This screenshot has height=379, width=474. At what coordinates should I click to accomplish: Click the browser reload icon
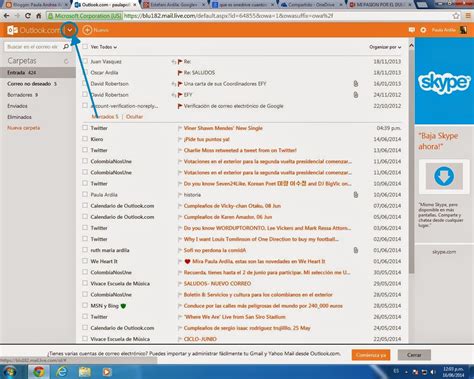pyautogui.click(x=28, y=16)
